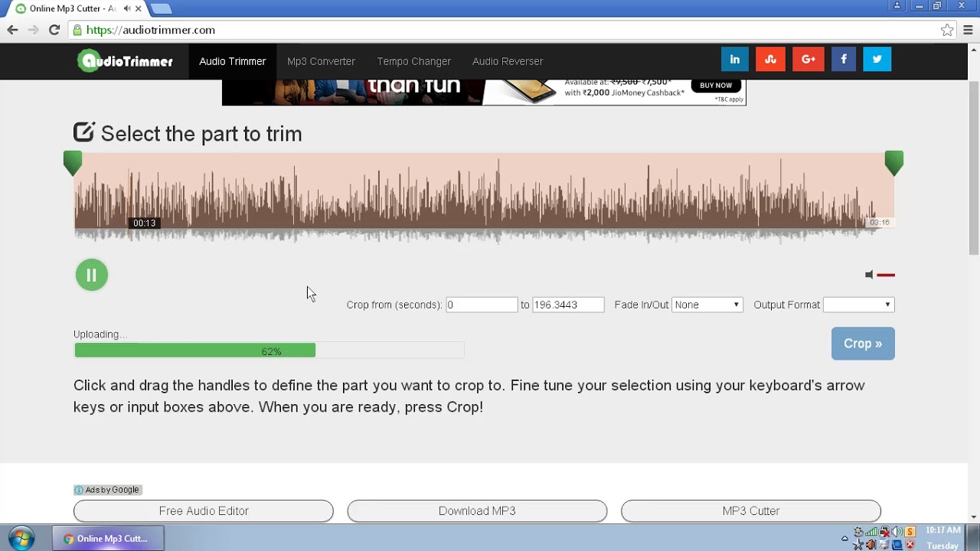The width and height of the screenshot is (980, 551).
Task: Share on LinkedIn
Action: click(x=735, y=59)
